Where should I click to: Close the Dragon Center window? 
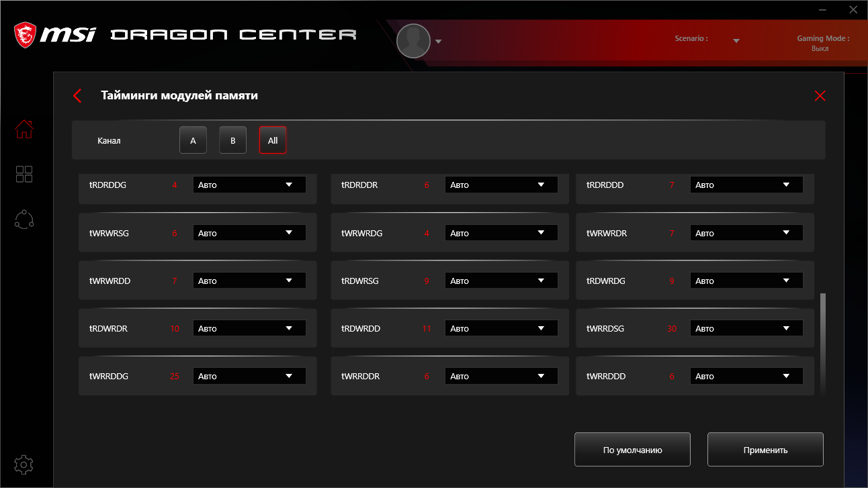point(853,10)
